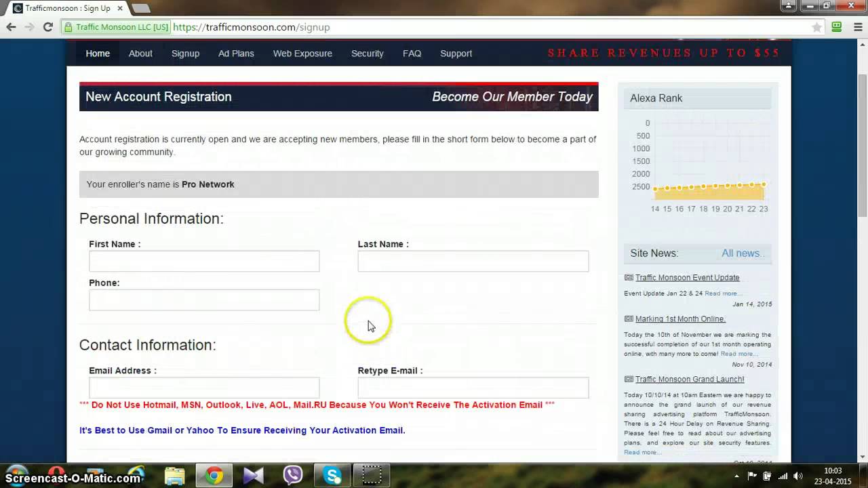The width and height of the screenshot is (868, 488).
Task: Click the Contact Information heading
Action: [x=148, y=344]
